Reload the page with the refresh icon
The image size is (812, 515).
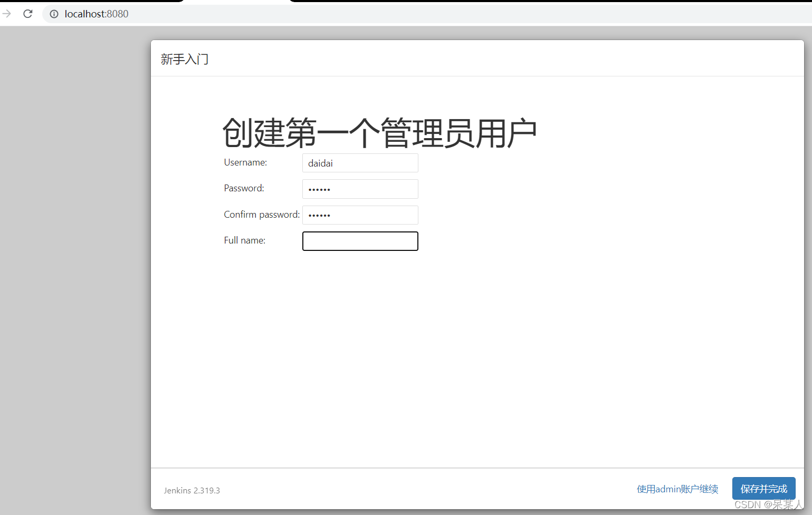pyautogui.click(x=28, y=14)
